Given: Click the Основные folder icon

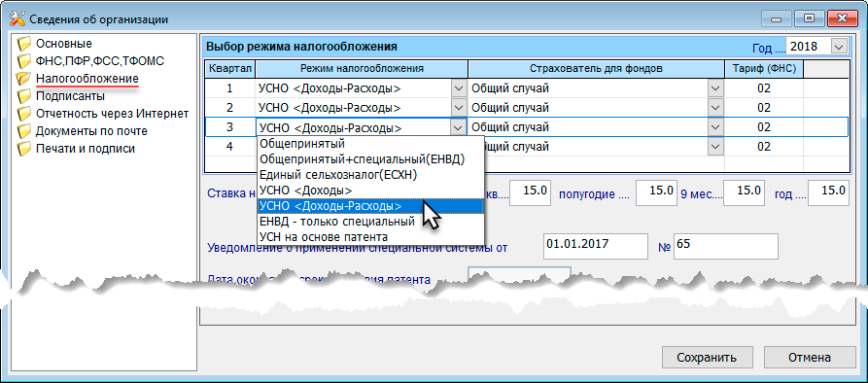Looking at the screenshot, I should coord(23,44).
